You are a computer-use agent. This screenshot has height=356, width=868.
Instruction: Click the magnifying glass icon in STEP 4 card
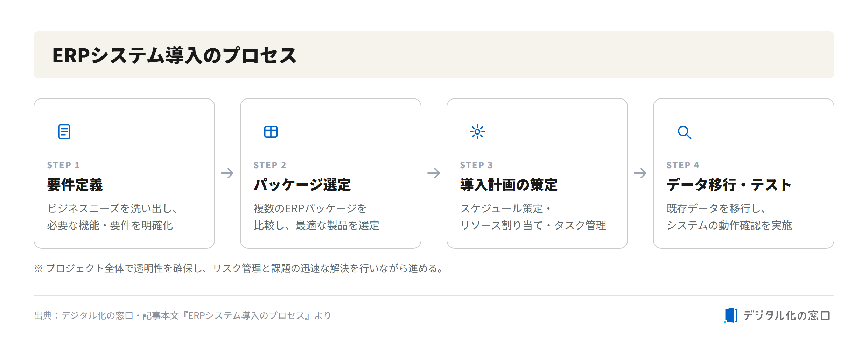coord(684,132)
